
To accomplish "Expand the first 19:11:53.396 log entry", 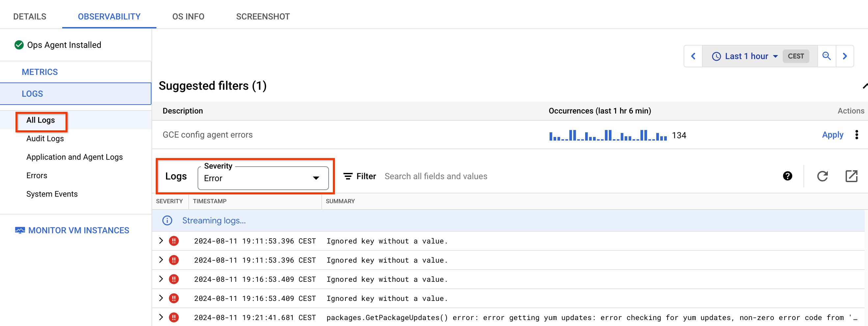I will 161,241.
